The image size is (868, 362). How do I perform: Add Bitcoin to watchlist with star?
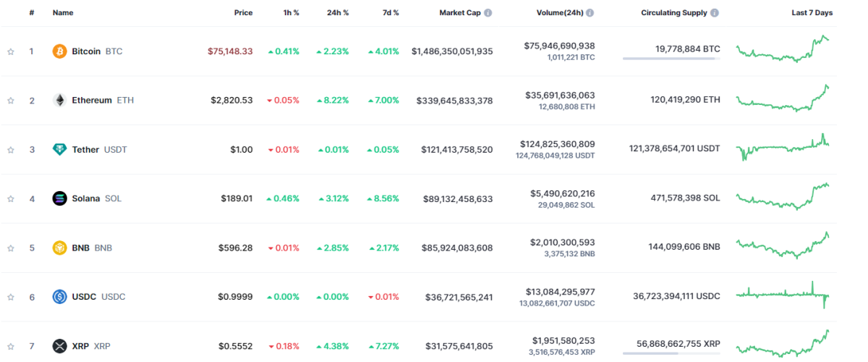(11, 51)
